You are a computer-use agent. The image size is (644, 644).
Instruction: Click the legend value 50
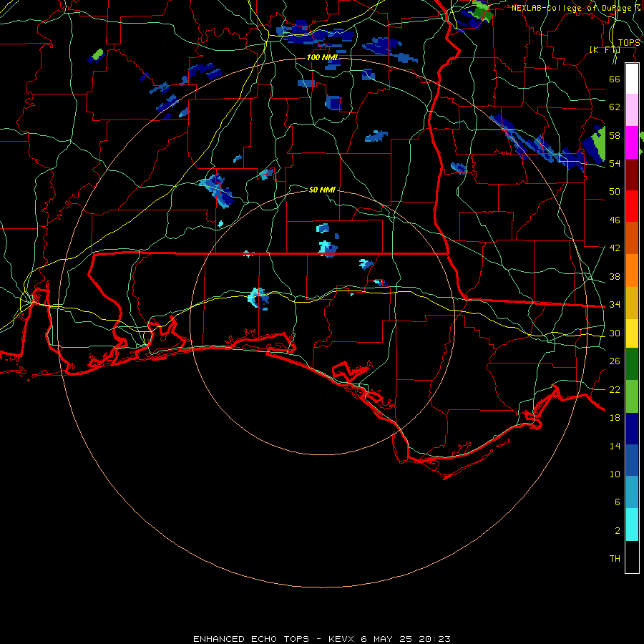click(x=615, y=191)
